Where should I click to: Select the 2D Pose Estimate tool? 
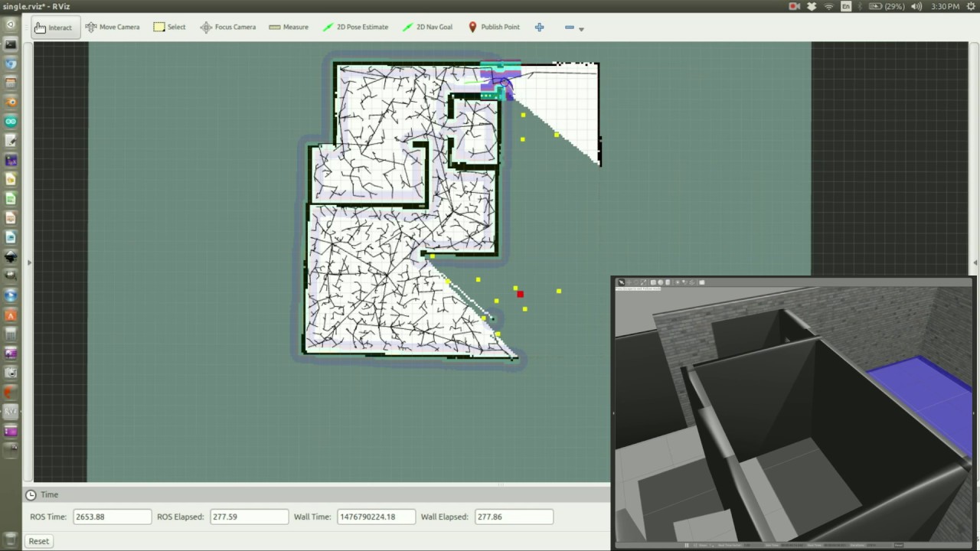click(355, 27)
